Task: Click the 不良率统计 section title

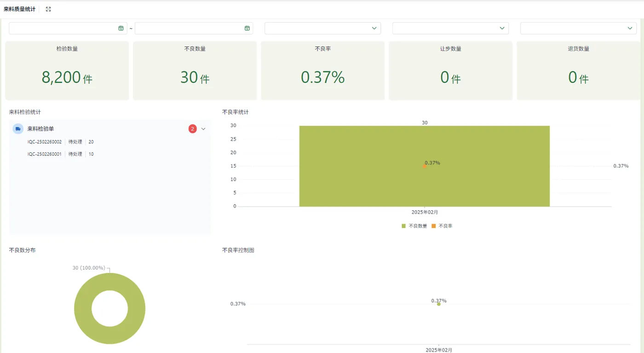Action: tap(236, 112)
